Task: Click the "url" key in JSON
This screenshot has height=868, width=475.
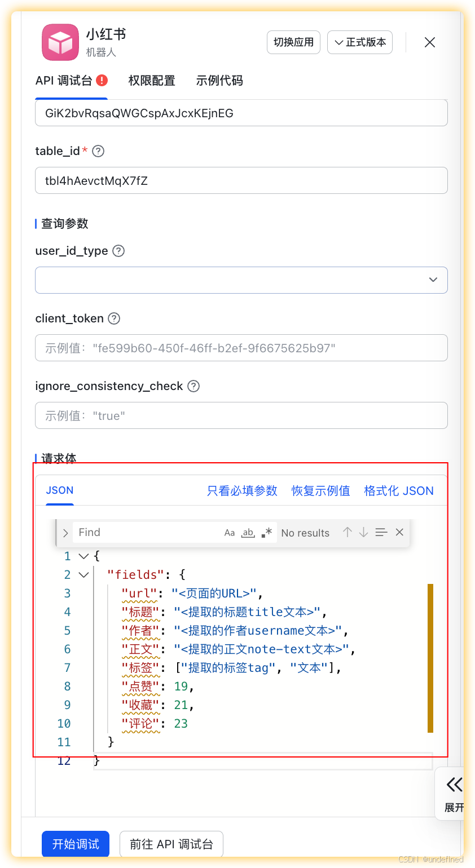Action: coord(139,594)
